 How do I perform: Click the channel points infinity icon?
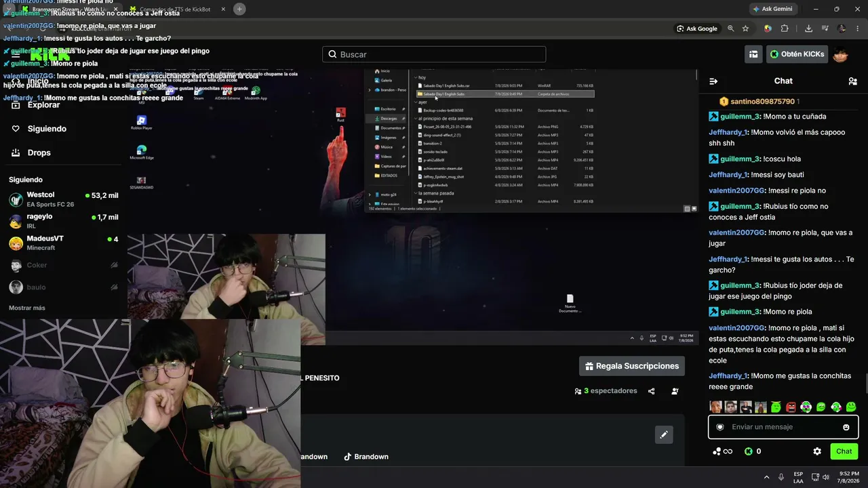[x=723, y=451]
